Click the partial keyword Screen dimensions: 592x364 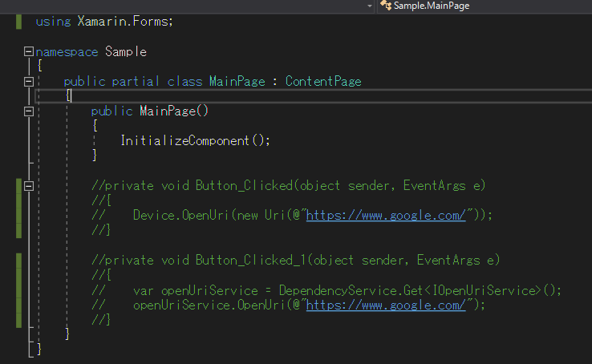(136, 82)
